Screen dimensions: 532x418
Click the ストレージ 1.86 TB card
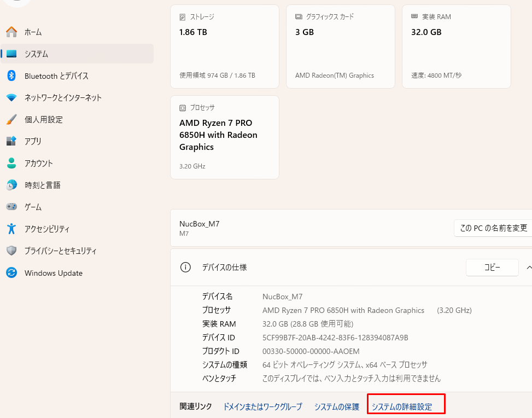coord(225,47)
